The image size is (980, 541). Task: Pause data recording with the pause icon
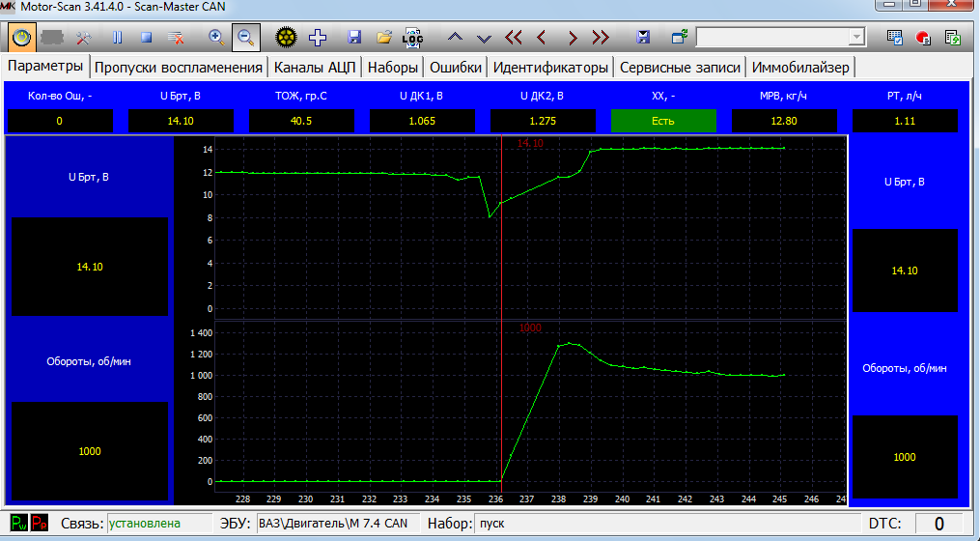click(117, 38)
